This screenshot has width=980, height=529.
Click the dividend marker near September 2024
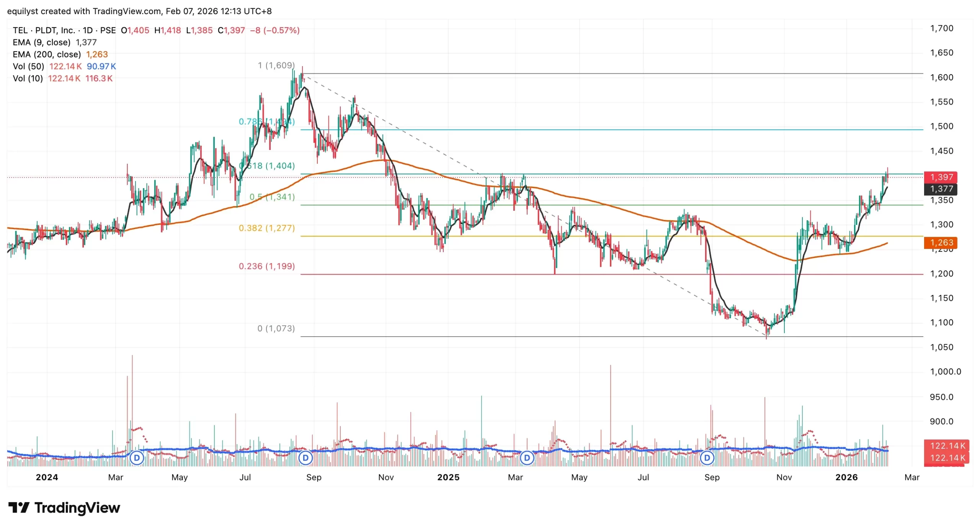(305, 458)
